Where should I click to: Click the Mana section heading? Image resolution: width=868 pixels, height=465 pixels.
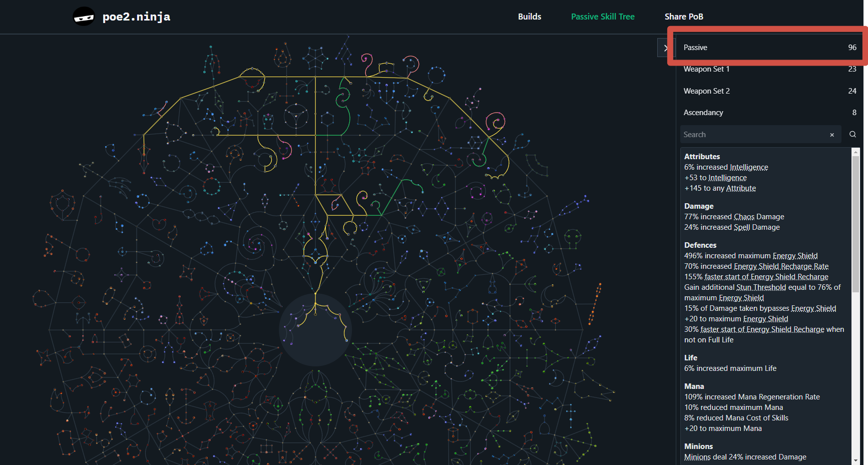click(694, 386)
